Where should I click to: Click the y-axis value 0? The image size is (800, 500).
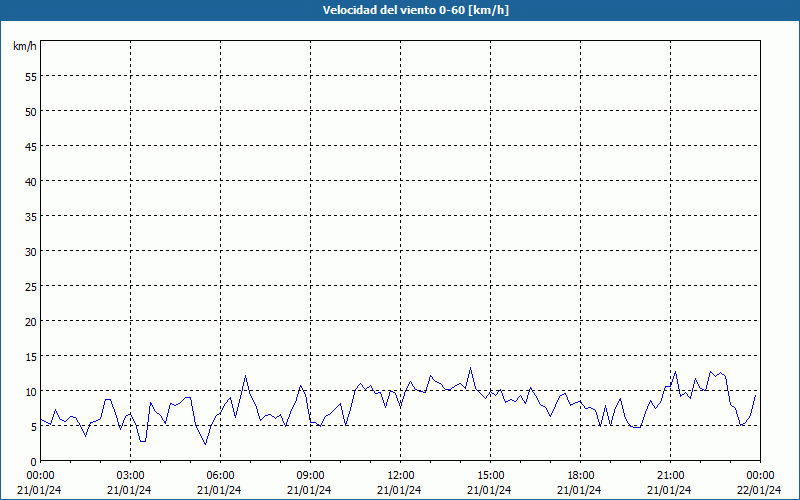(x=34, y=462)
